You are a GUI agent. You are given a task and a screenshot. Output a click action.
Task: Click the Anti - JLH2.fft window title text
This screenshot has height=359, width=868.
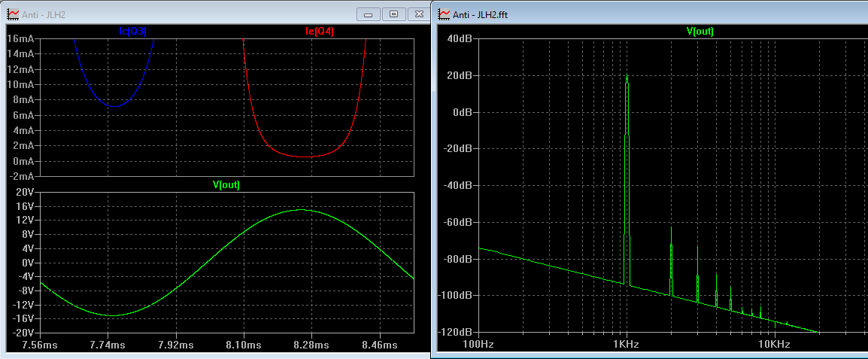point(481,15)
